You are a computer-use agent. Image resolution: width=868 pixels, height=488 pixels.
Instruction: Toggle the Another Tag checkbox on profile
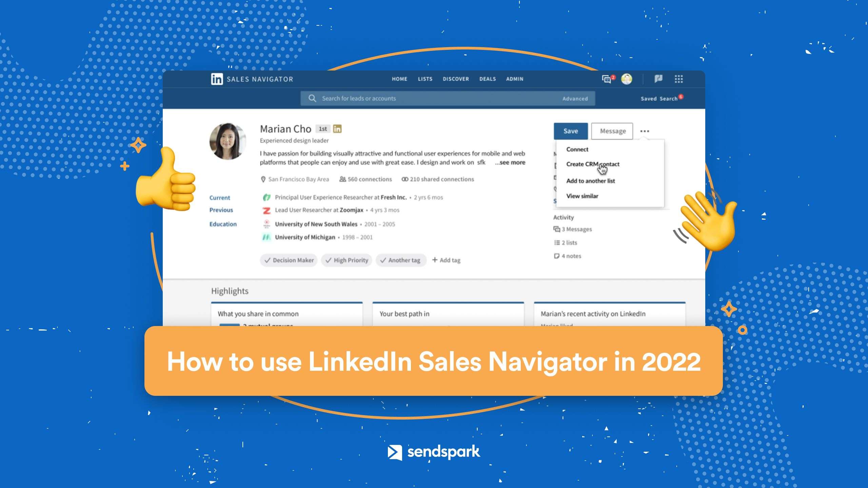tap(399, 260)
